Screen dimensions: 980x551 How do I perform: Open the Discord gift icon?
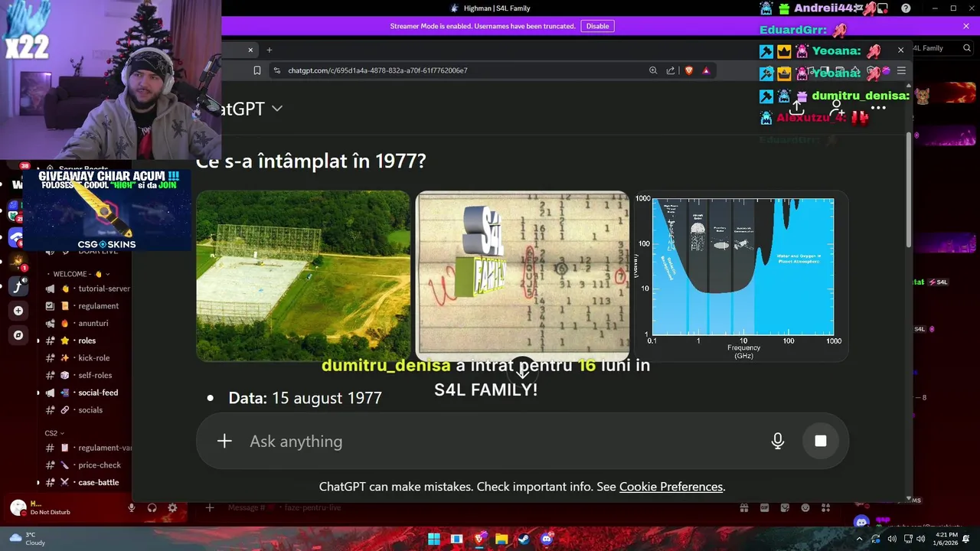pos(743,507)
